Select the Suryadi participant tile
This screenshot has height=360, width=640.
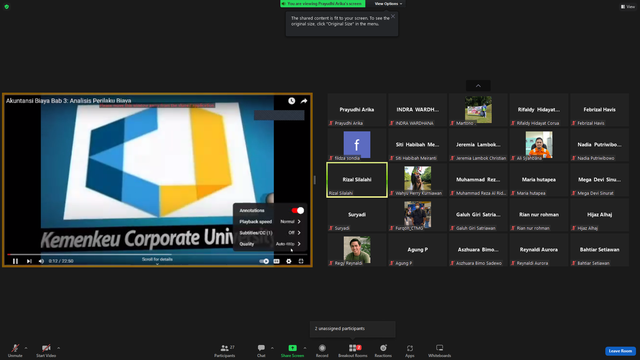357,215
